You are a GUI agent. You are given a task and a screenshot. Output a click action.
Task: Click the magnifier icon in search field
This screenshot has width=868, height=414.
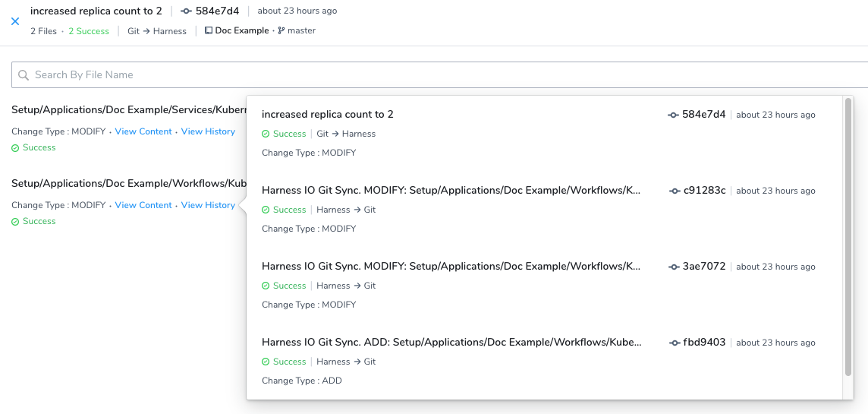click(24, 74)
